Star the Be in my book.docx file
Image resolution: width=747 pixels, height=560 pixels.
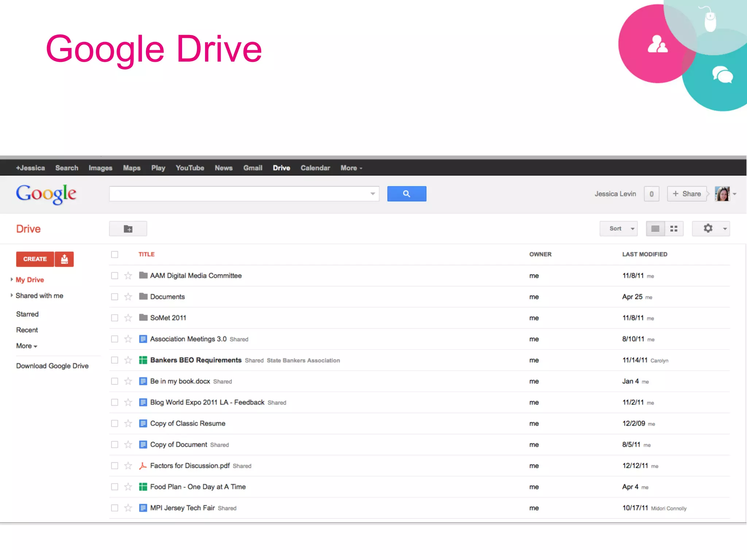128,381
